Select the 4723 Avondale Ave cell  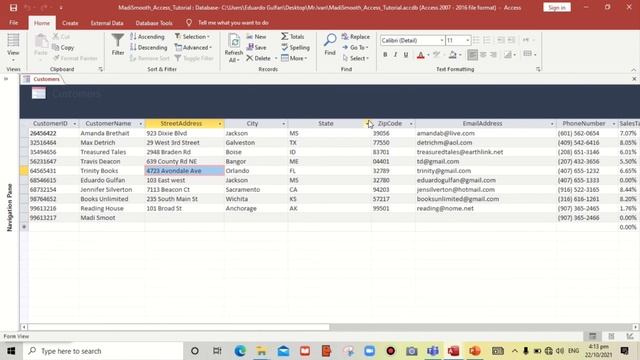pos(184,171)
